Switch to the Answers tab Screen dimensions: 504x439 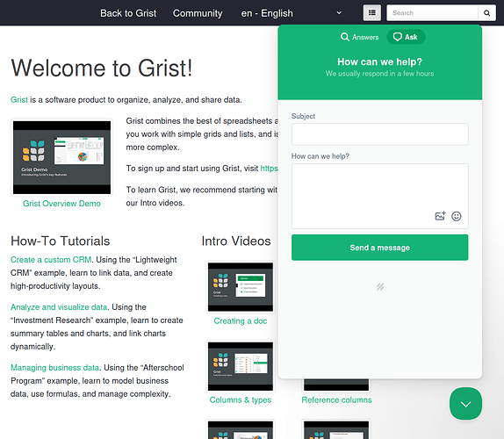[359, 37]
